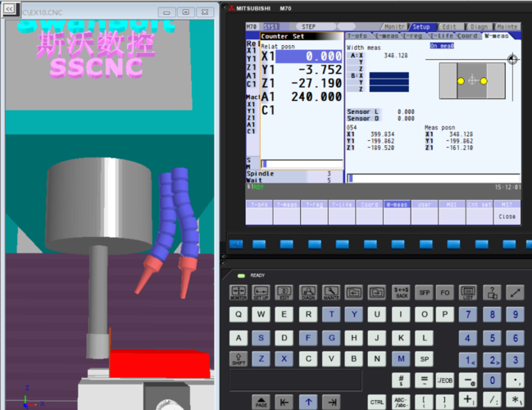Open the LIST key
Viewport: 532px width, 410px height.
coord(468,292)
